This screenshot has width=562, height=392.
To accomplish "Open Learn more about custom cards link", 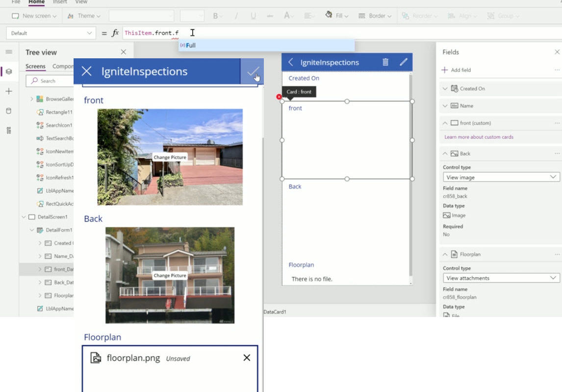I will (x=479, y=137).
